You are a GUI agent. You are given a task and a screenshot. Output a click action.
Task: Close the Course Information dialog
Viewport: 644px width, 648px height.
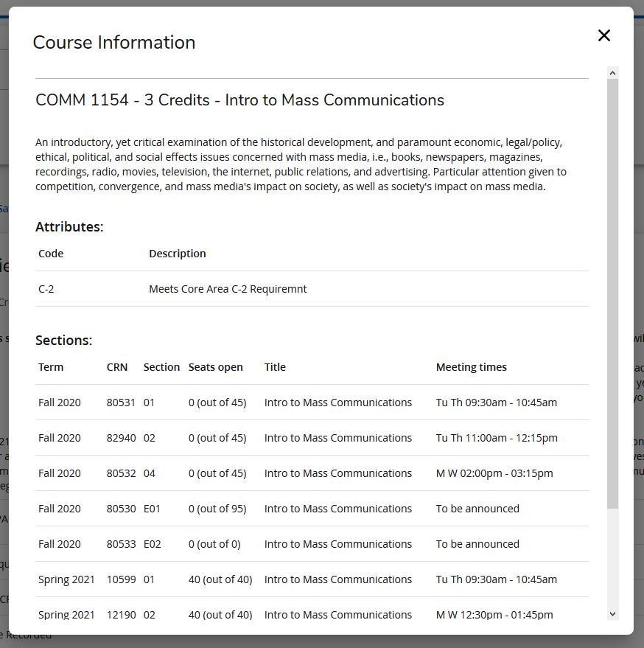(x=604, y=35)
